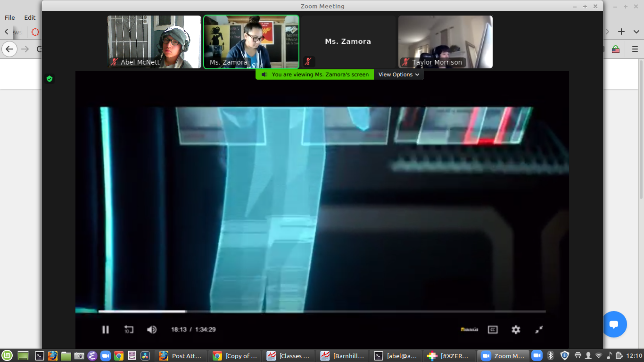Show the desktop from the panel
This screenshot has width=644, height=362.
[23, 356]
